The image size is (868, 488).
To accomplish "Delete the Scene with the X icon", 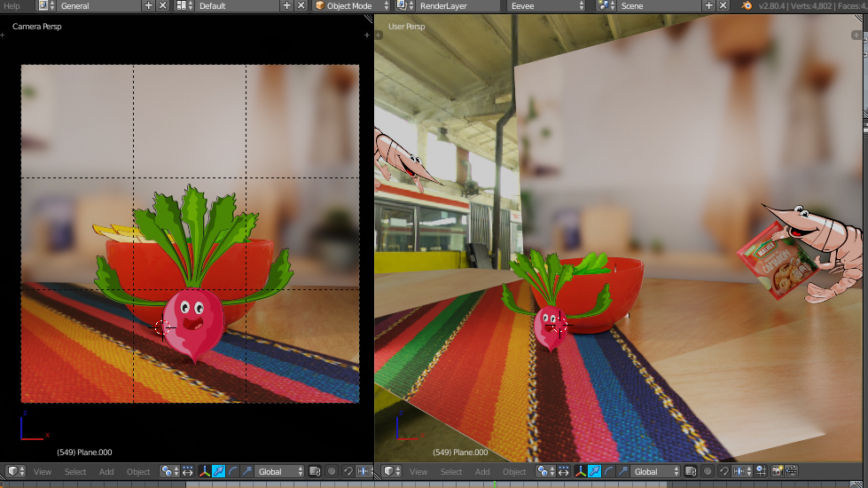I will coord(723,6).
